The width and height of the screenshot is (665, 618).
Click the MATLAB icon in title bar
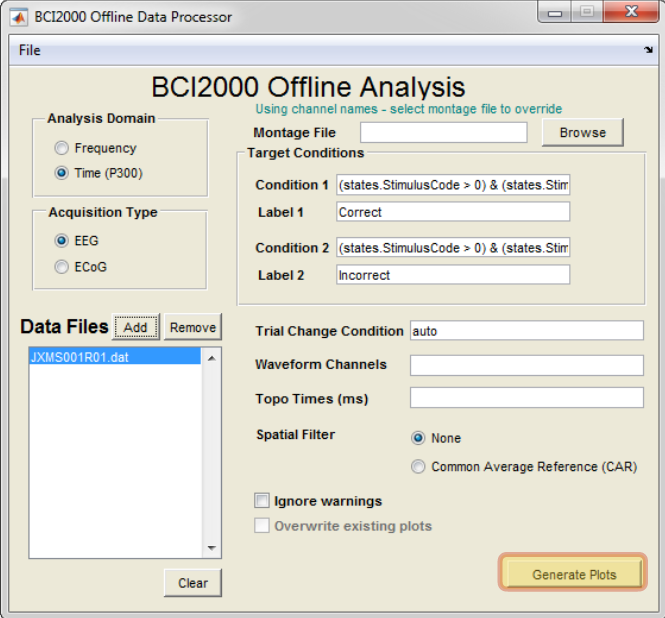(19, 17)
